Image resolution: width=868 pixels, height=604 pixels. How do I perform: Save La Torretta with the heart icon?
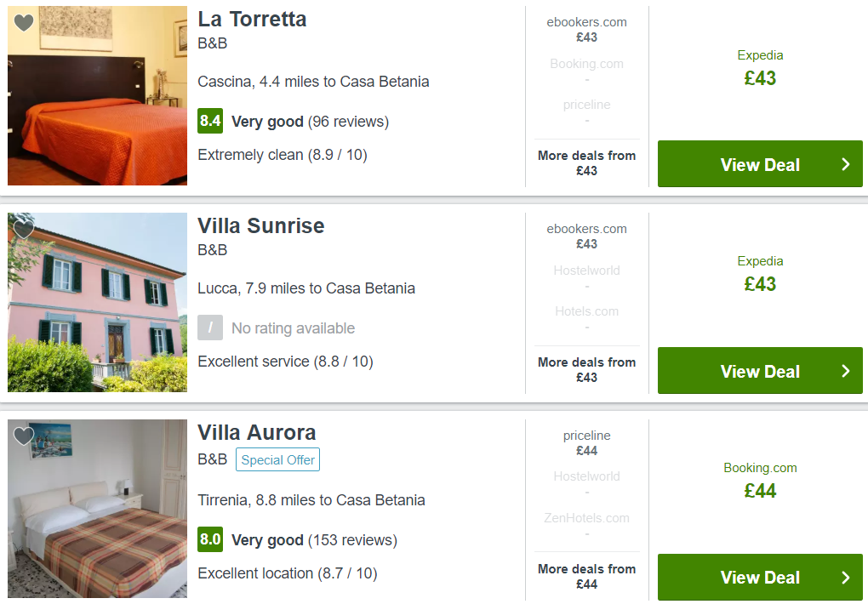click(x=24, y=23)
